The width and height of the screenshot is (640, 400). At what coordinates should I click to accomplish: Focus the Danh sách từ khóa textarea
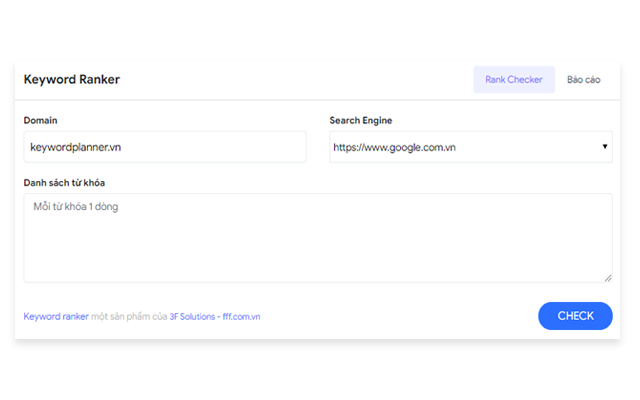click(x=318, y=237)
